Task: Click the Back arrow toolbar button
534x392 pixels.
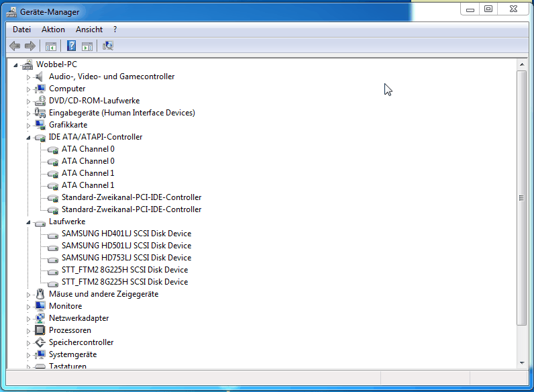Action: point(15,46)
